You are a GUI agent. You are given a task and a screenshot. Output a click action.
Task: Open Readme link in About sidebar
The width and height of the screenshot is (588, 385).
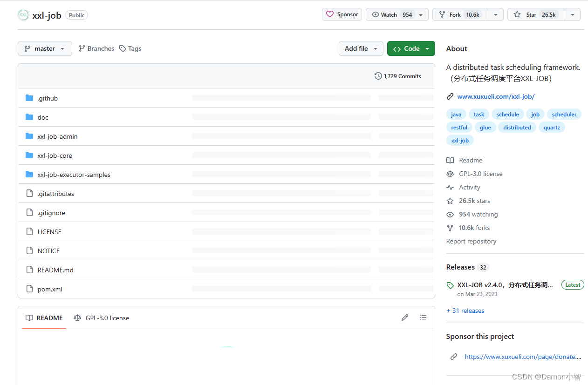(x=465, y=160)
